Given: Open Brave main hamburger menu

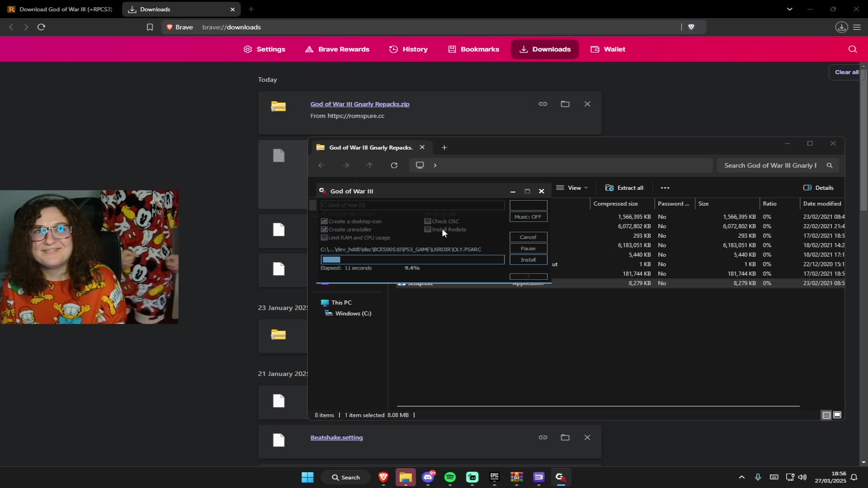Looking at the screenshot, I should 857,27.
